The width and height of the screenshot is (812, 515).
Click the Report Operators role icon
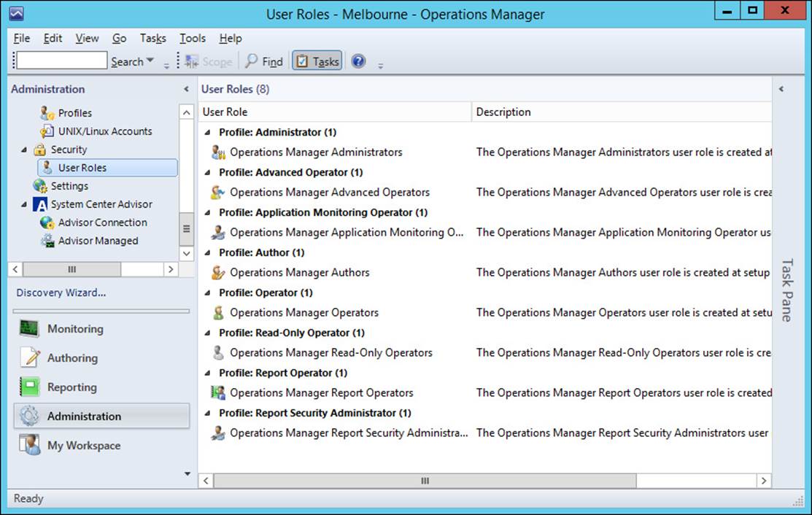click(x=218, y=393)
